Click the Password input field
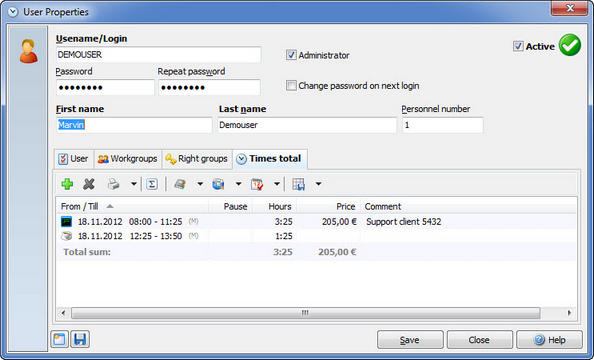Viewport: 594px width, 360px height. (x=105, y=88)
